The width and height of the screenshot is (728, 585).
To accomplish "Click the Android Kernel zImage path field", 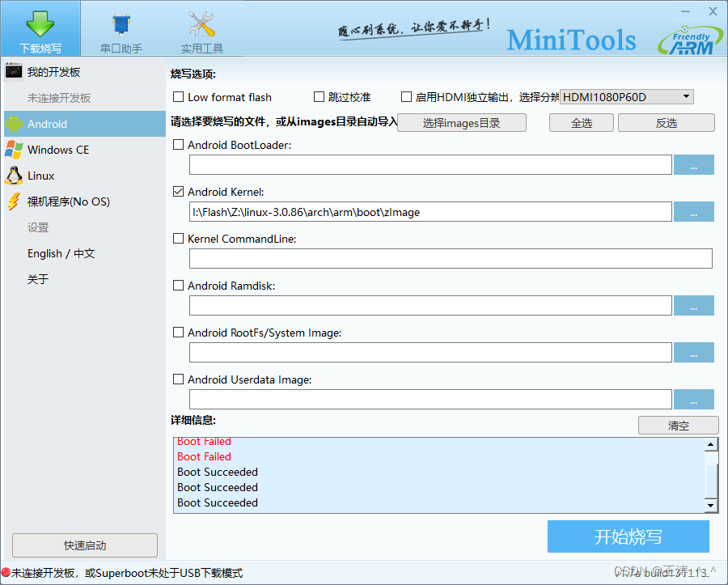I will 430,212.
